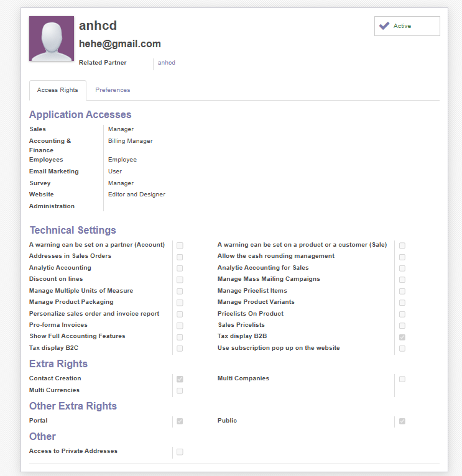Check Allow the cash rounding management
The height and width of the screenshot is (476, 462).
[402, 257]
